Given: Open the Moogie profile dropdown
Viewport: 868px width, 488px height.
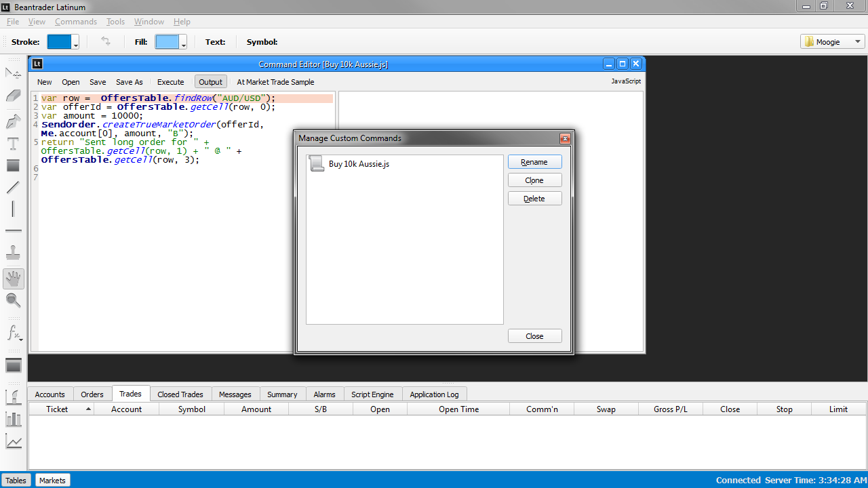Looking at the screenshot, I should (x=832, y=42).
